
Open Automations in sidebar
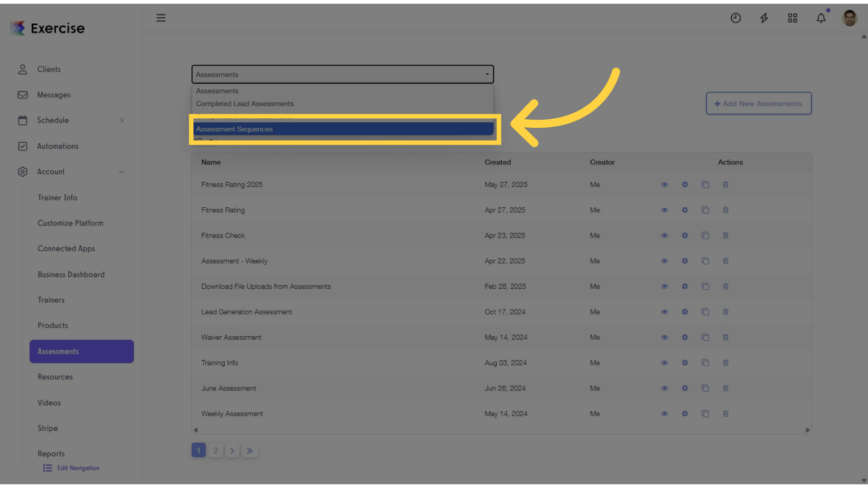[57, 146]
